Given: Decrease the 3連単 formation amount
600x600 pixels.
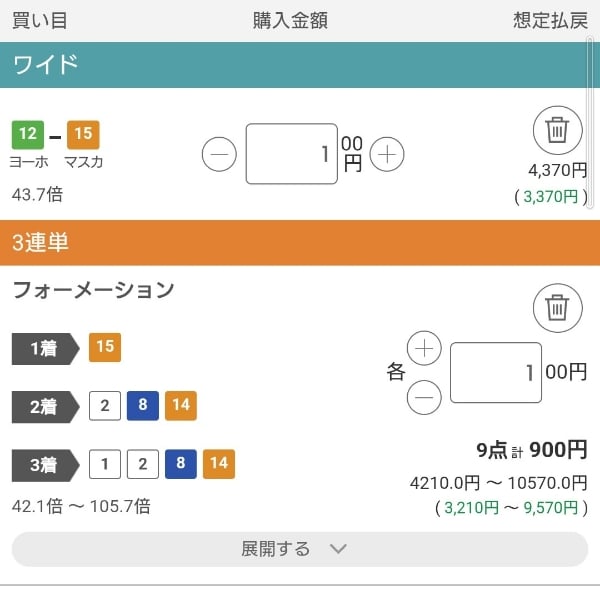Looking at the screenshot, I should [425, 397].
